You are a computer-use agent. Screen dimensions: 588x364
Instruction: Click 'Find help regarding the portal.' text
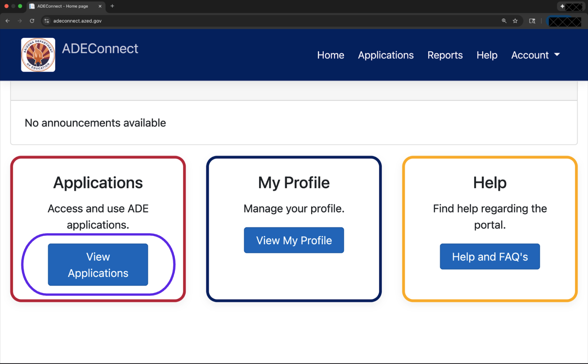point(490,217)
